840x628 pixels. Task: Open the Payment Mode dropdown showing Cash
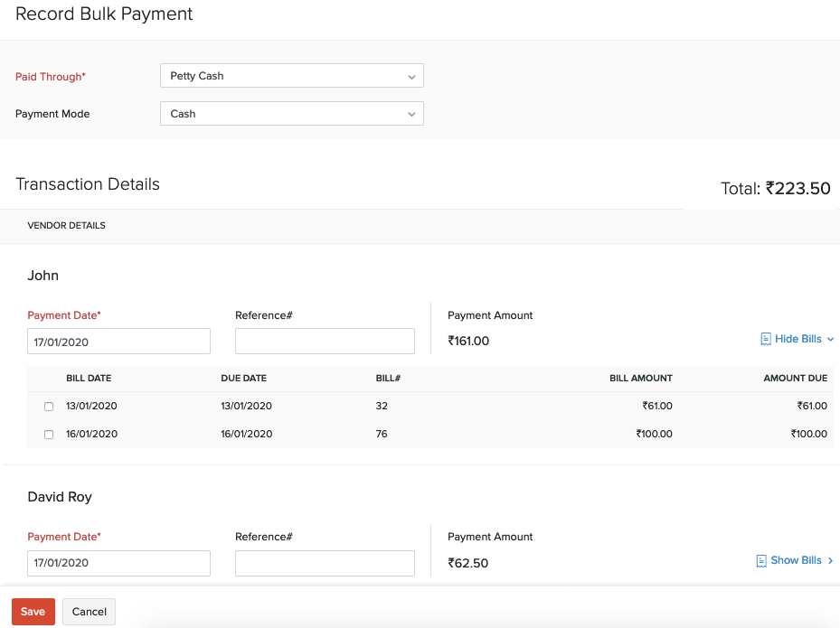click(291, 113)
